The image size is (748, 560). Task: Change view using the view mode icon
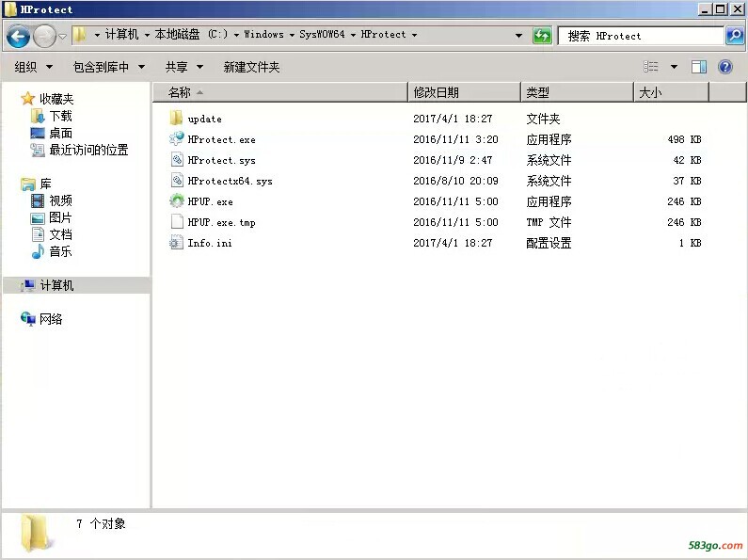651,67
